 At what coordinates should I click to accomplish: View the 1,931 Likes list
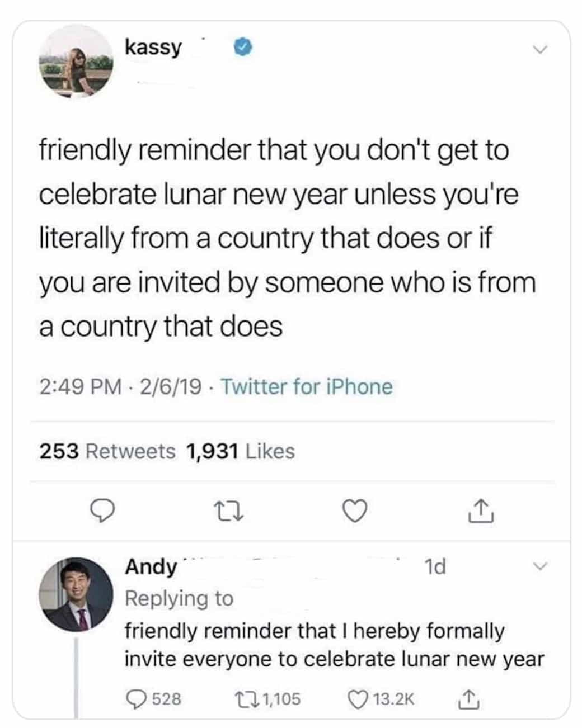(240, 451)
